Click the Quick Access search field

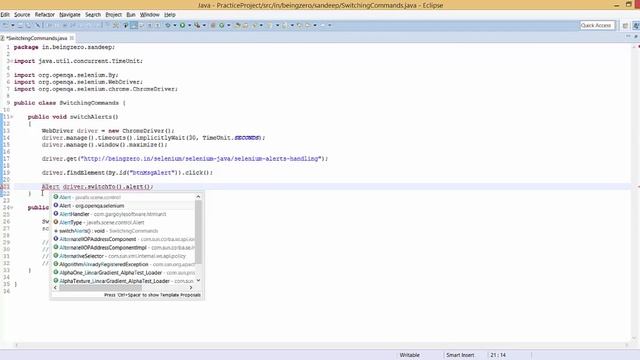pos(597,25)
